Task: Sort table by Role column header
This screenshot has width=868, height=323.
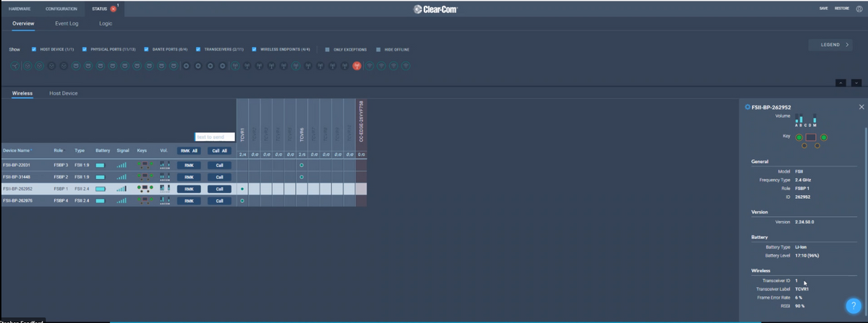Action: click(59, 150)
